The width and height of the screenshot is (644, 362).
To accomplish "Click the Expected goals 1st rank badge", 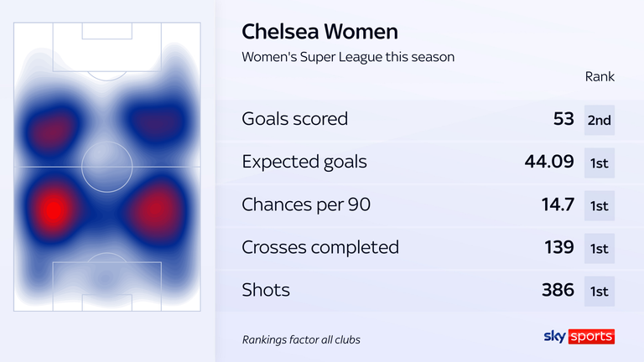I will 600,163.
